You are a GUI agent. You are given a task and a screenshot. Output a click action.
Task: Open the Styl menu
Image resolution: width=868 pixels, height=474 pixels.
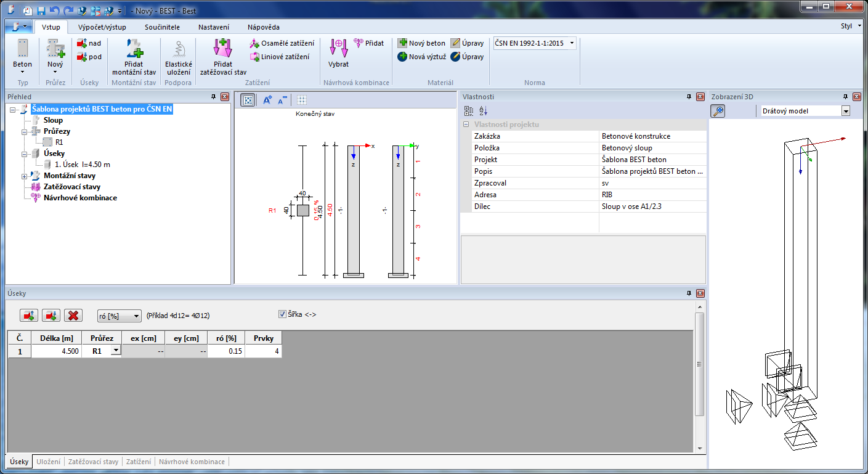850,27
